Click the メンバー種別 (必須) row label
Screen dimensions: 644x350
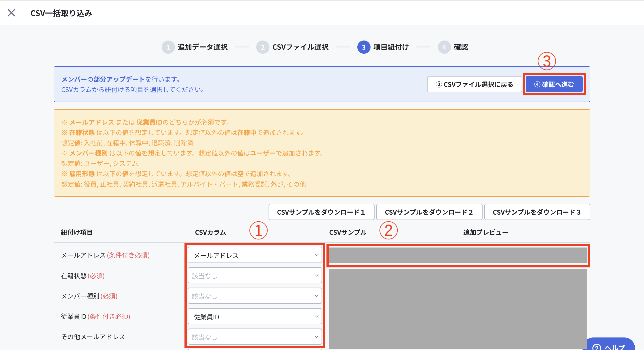click(89, 296)
